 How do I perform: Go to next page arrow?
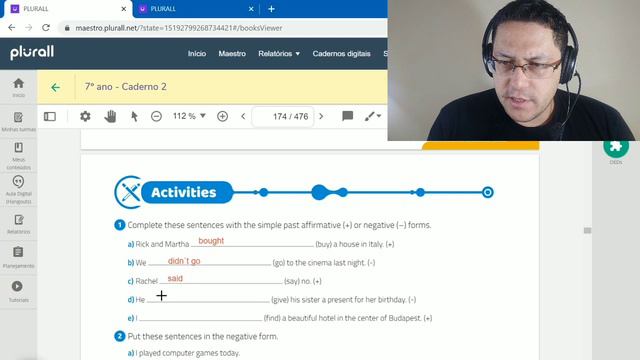click(x=321, y=116)
